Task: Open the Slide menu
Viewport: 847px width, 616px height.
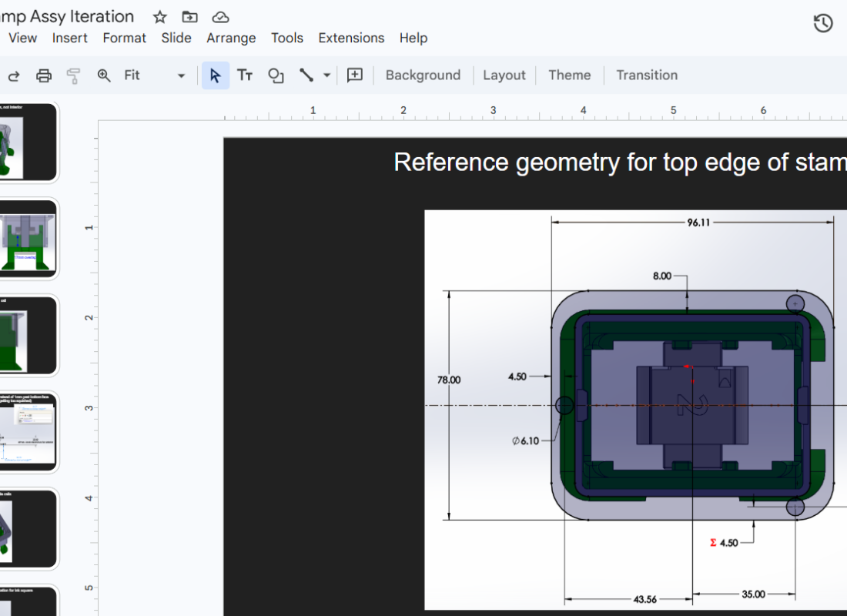Action: tap(176, 38)
